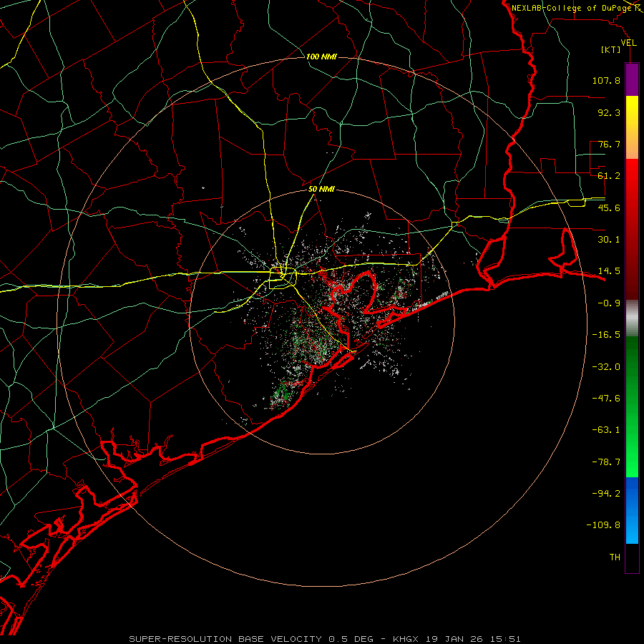This screenshot has width=644, height=644.
Task: Click the -16.5 velocity scale value
Action: [606, 335]
